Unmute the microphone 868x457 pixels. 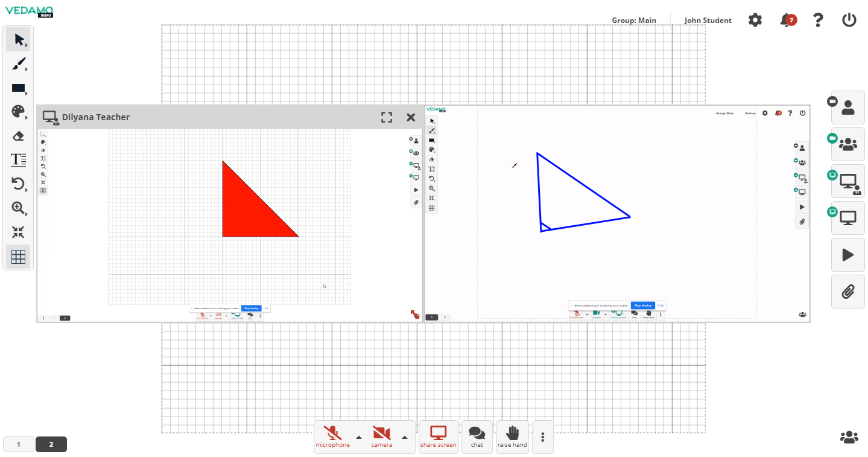[x=332, y=433]
